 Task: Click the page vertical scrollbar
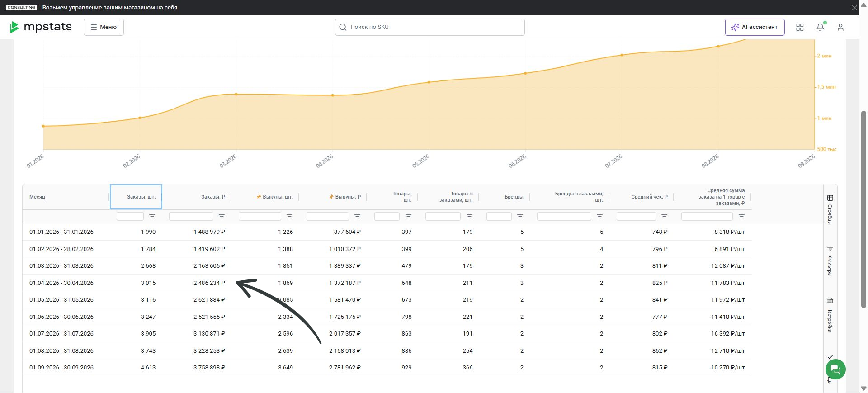point(863,209)
